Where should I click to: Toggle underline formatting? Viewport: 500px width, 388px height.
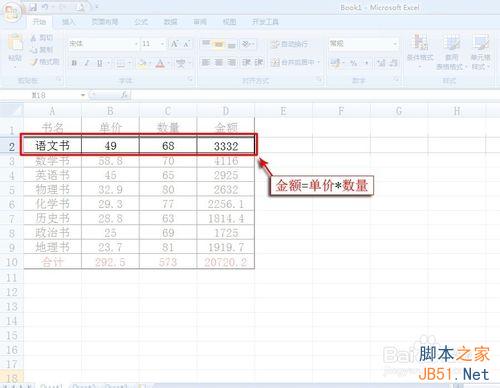99,63
